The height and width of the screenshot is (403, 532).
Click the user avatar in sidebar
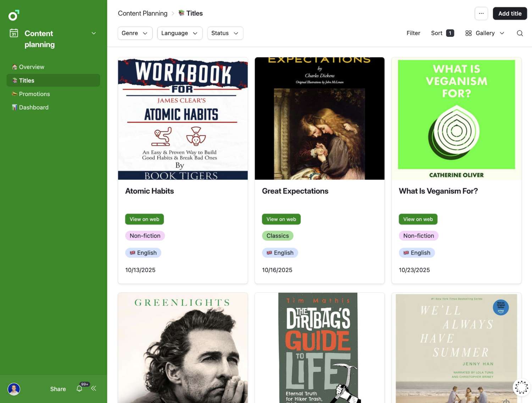(x=14, y=389)
